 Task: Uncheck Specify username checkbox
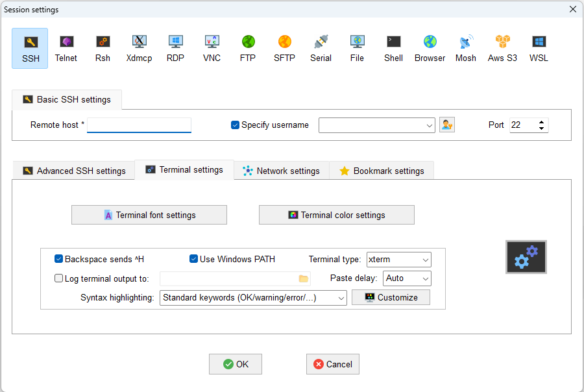tap(235, 125)
